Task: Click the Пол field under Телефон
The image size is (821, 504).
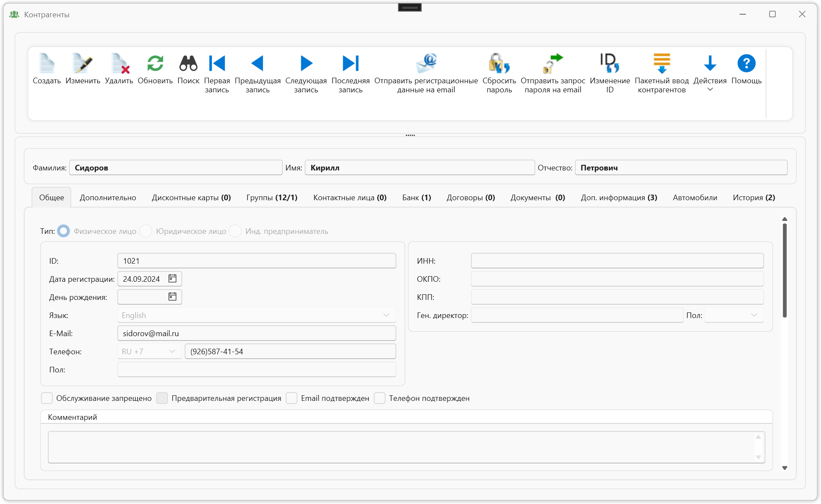Action: (257, 369)
